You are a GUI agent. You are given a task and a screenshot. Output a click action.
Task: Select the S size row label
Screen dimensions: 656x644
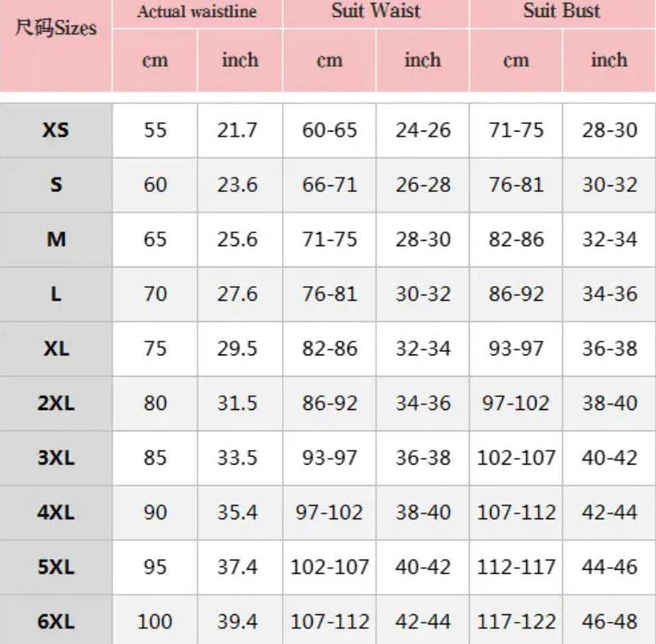click(56, 184)
